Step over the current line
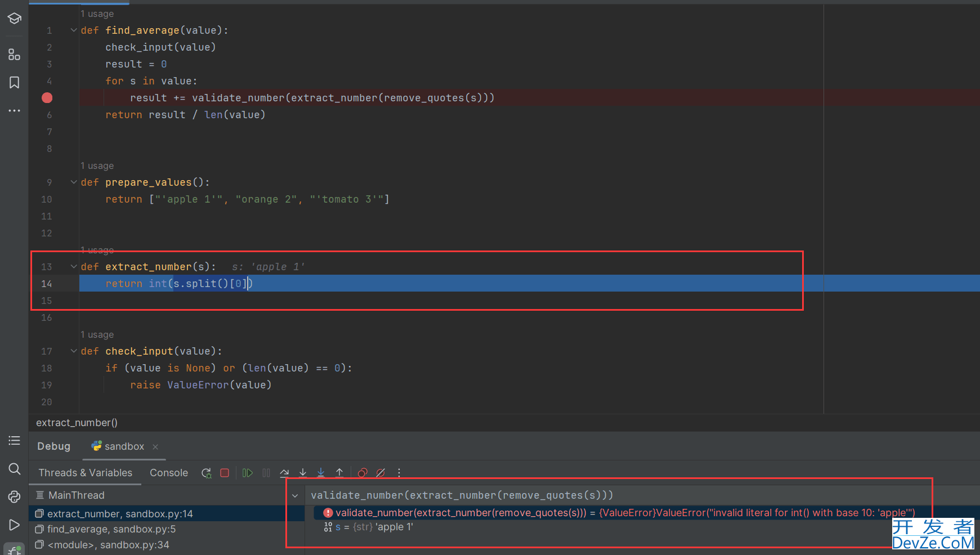This screenshot has width=980, height=555. click(x=284, y=473)
